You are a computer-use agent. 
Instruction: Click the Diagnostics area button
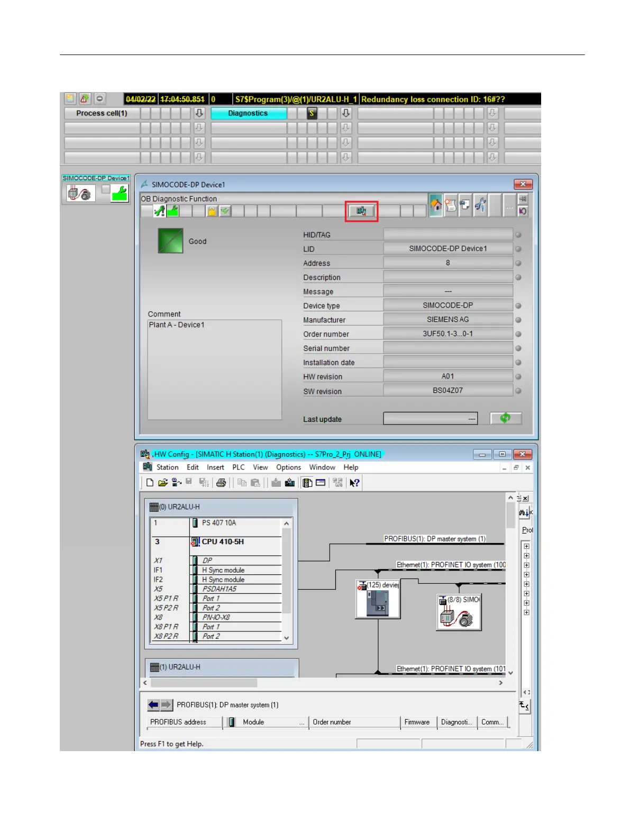[x=248, y=113]
